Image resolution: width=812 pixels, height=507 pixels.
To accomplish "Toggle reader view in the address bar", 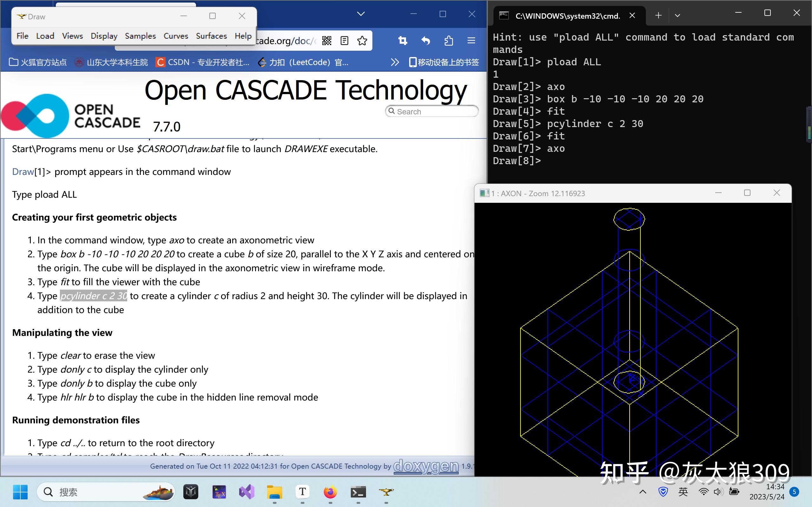I will pyautogui.click(x=344, y=41).
